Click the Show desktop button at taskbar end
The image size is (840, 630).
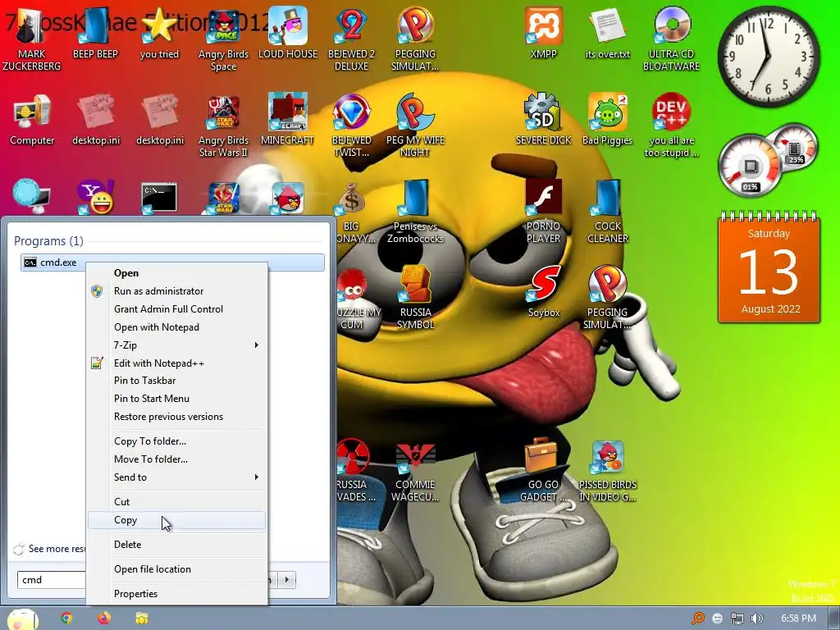coord(835,619)
